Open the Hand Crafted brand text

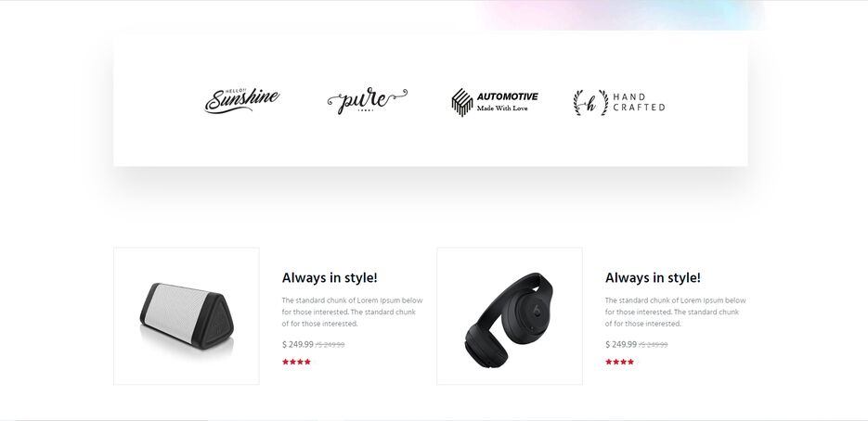(x=639, y=102)
